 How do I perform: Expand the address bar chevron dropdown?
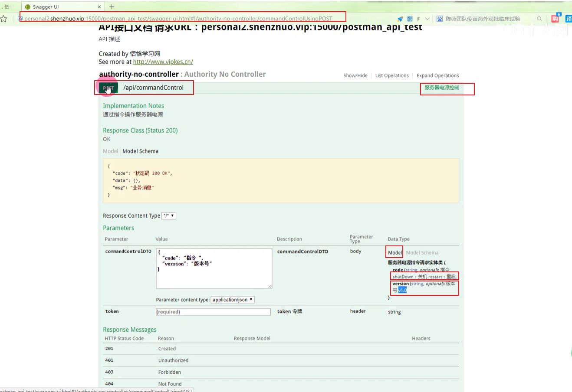427,19
